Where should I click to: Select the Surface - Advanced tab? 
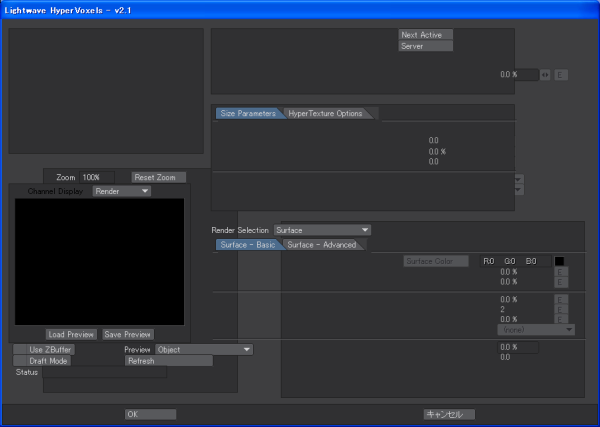(x=322, y=245)
